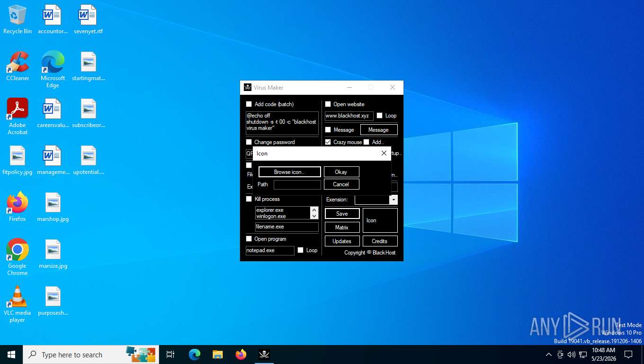Select the marshop.jpg file icon

point(53,207)
